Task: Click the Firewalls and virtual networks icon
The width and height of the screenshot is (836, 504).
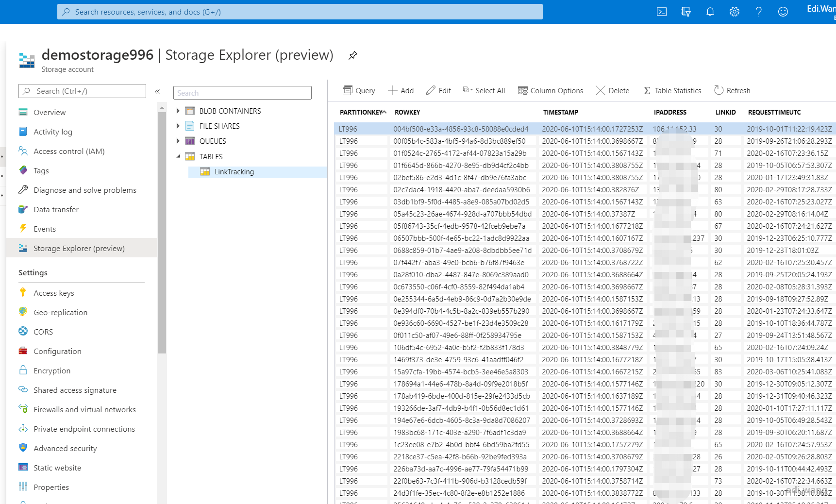Action: [23, 409]
